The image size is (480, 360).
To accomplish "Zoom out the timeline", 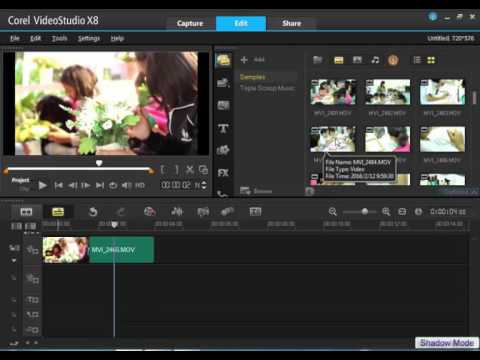I will click(332, 212).
